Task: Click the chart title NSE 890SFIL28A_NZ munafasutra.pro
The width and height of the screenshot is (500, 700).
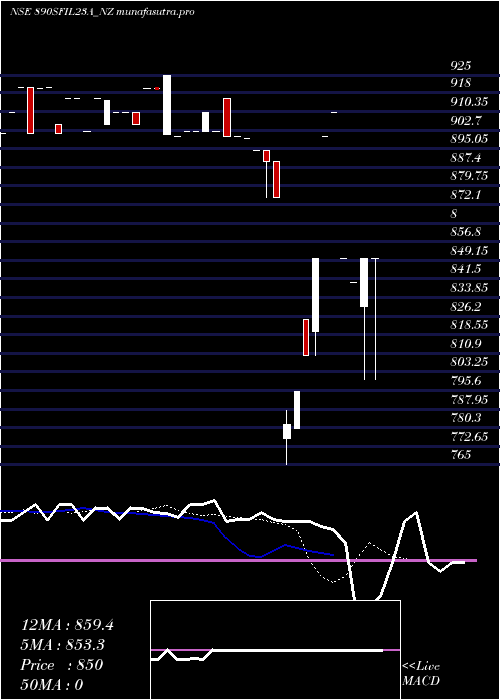Action: 102,12
